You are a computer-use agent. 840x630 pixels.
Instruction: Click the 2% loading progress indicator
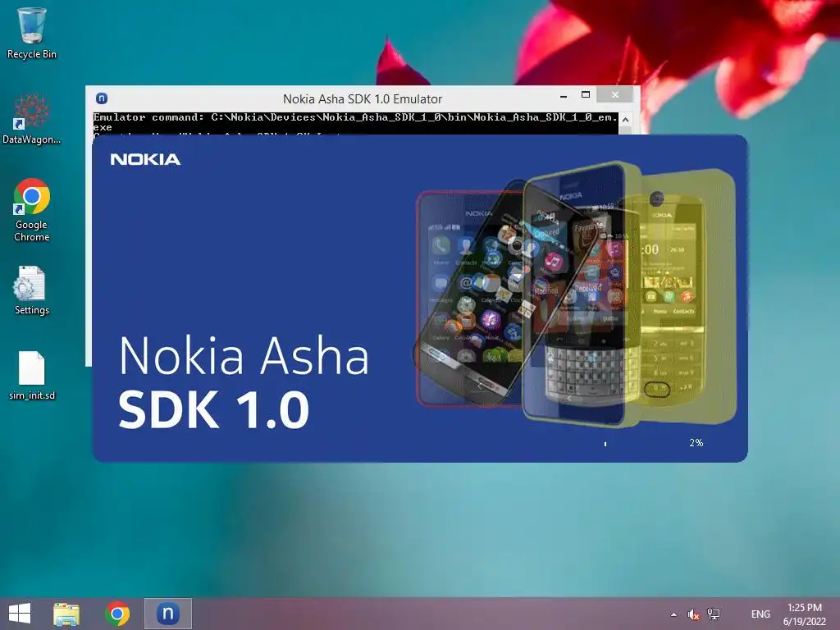[x=696, y=442]
